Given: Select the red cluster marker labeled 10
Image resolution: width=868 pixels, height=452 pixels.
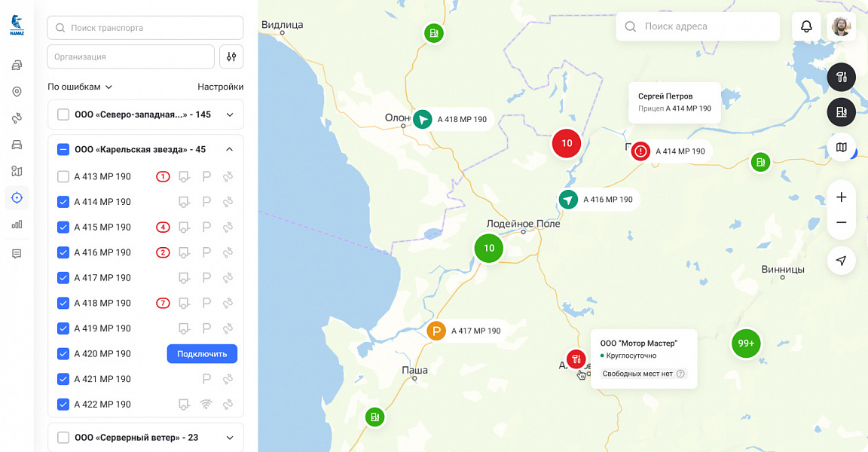Looking at the screenshot, I should tap(567, 143).
